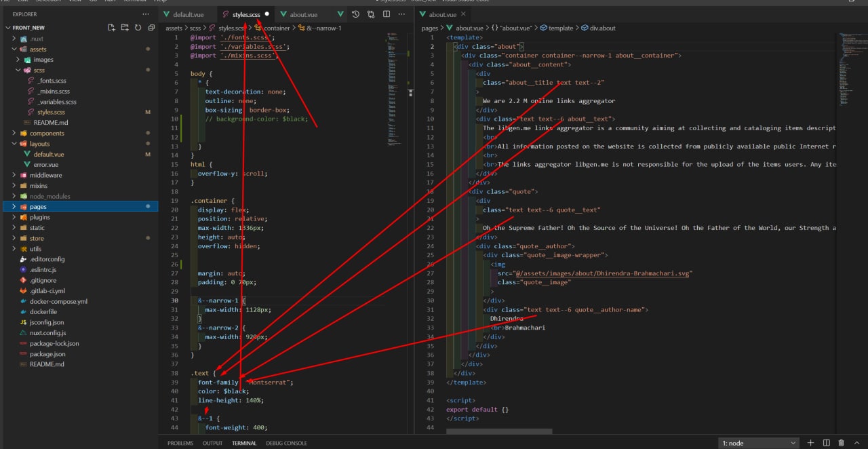
Task: Close the about.vue tab in right editor group
Action: click(463, 14)
